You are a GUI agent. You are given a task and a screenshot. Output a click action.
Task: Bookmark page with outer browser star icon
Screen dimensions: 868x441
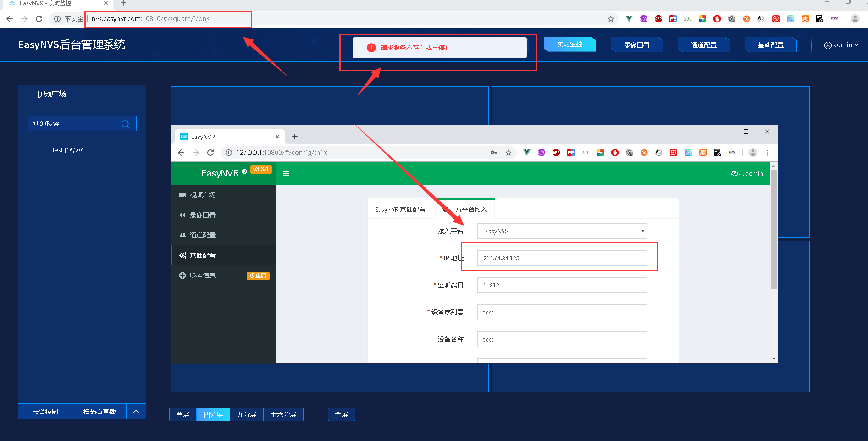[x=610, y=19]
